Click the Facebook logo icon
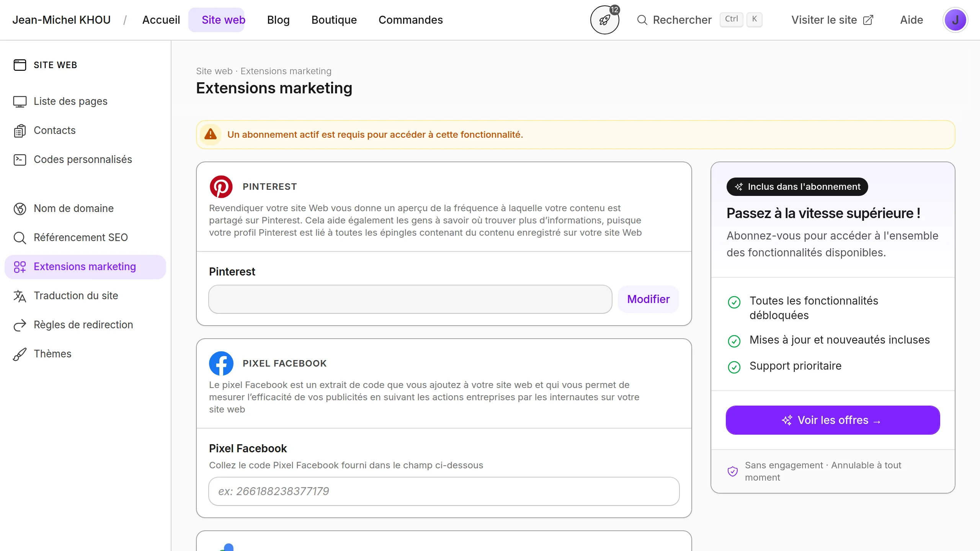980x551 pixels. (221, 364)
